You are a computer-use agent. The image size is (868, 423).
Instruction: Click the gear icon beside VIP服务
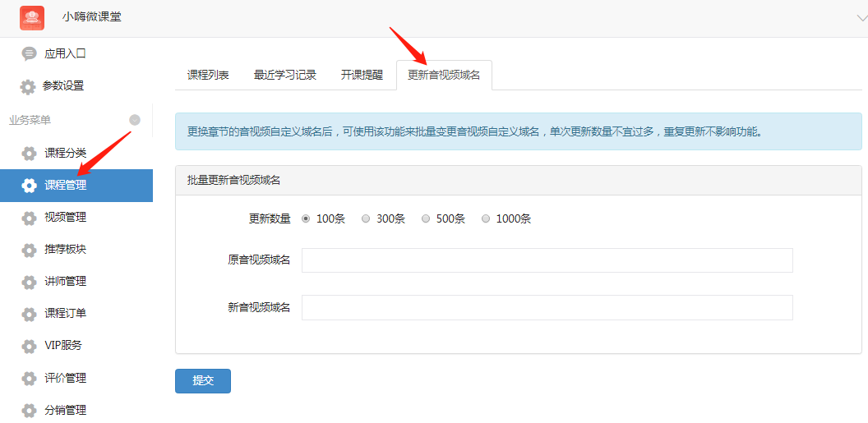29,346
